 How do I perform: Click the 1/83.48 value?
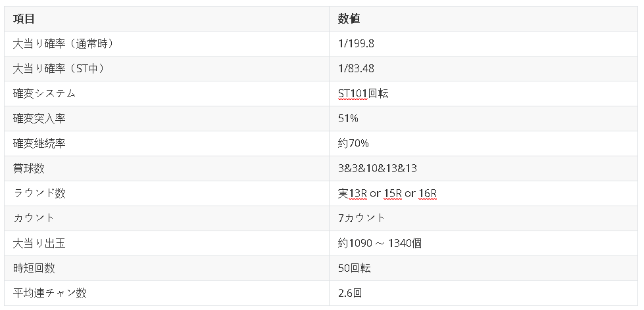(x=356, y=69)
